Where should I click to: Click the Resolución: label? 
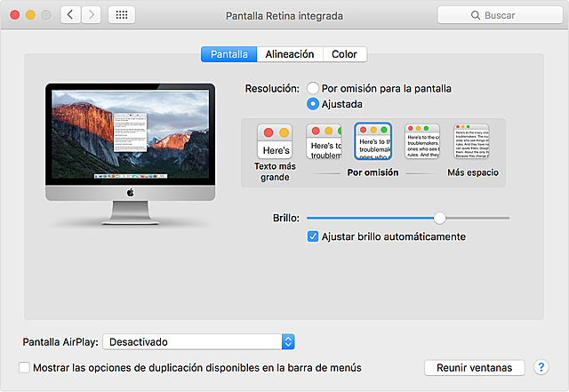pos(272,89)
